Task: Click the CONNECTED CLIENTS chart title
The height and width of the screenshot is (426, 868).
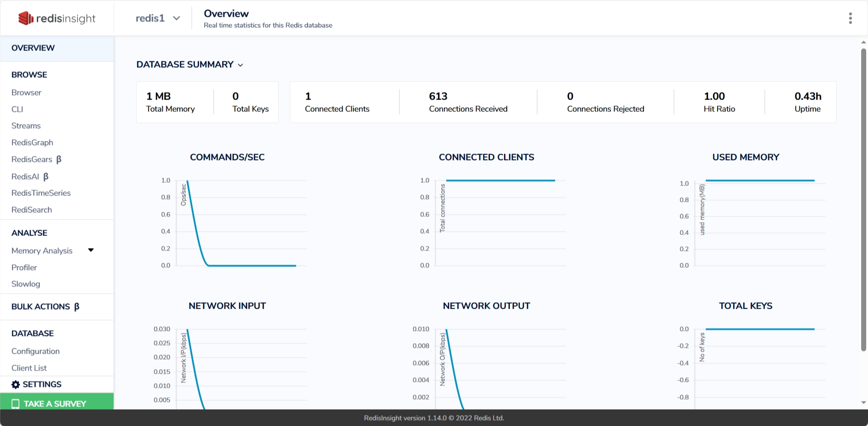Action: [486, 157]
